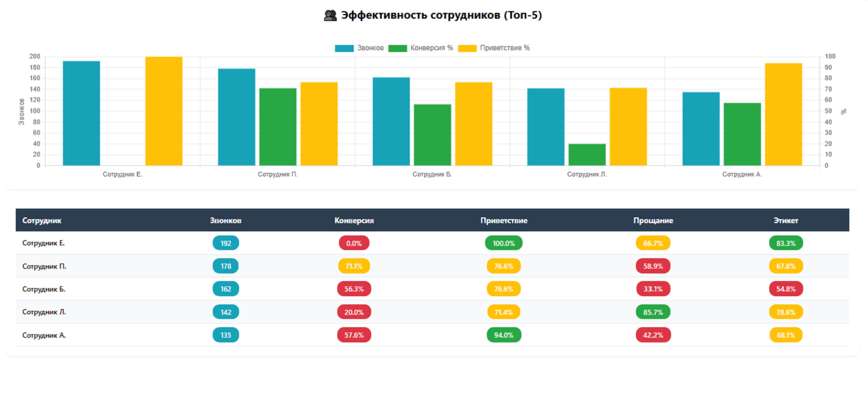Viewport: 868px width, 409px height.
Task: Click the Приветствие column header
Action: (x=504, y=220)
